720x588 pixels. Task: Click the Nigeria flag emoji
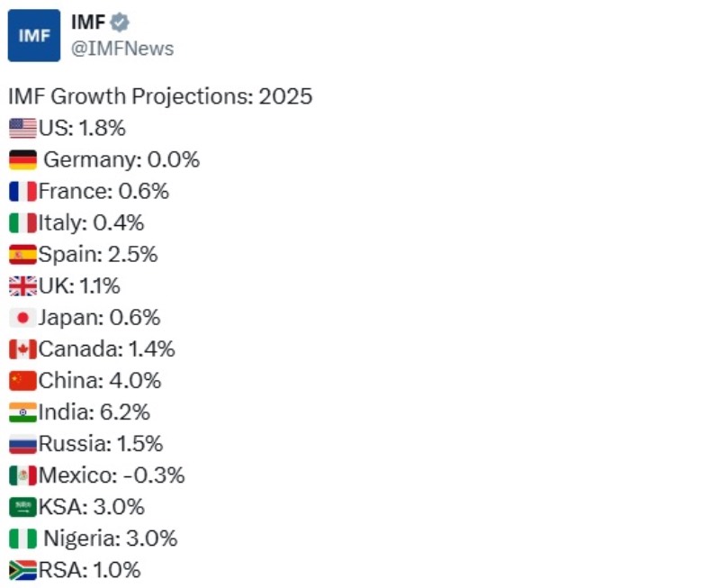[x=23, y=538]
